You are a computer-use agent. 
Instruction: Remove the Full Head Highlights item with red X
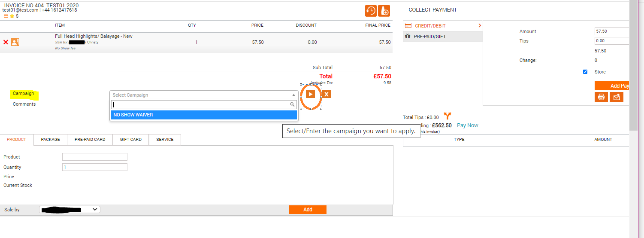point(6,42)
